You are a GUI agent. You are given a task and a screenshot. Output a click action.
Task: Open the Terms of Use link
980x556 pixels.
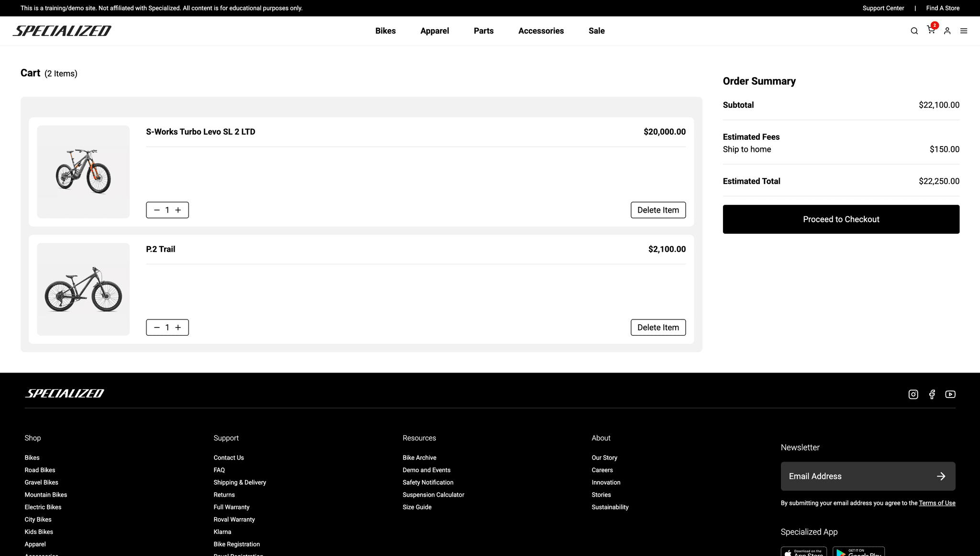tap(937, 503)
